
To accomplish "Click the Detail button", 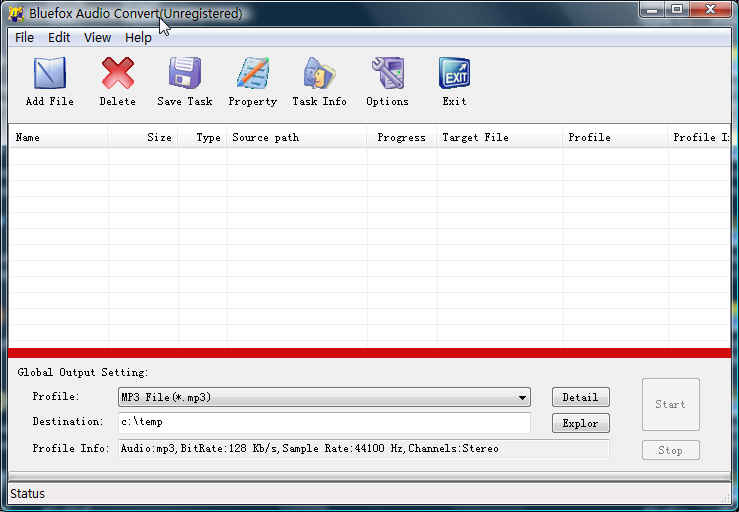I will tap(581, 397).
